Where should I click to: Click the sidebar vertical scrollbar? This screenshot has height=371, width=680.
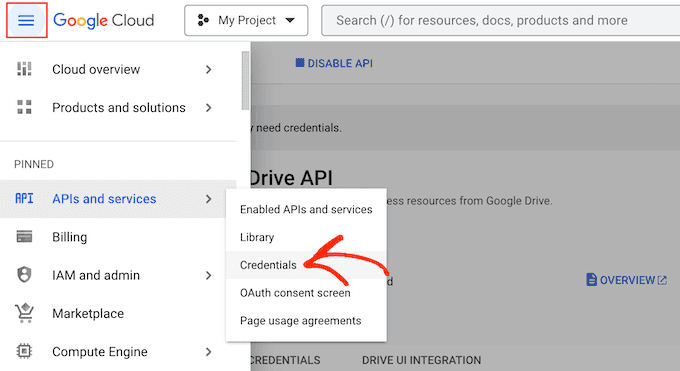click(x=245, y=81)
